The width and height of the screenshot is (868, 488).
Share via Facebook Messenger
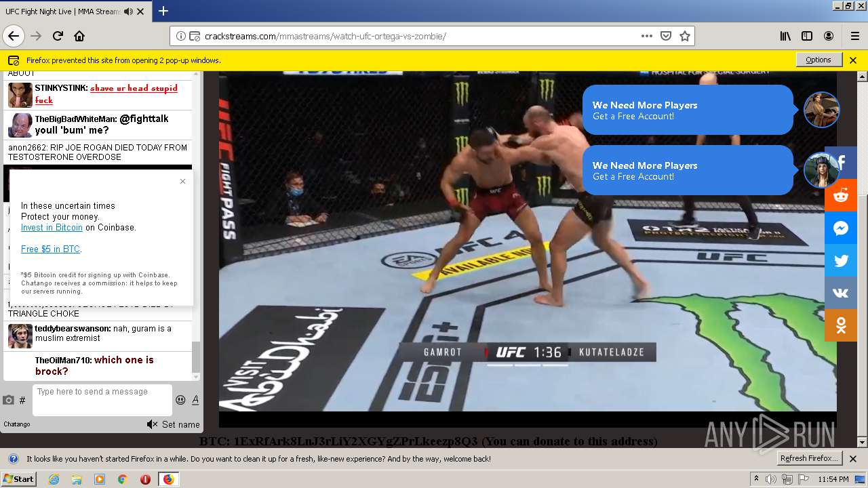[841, 228]
